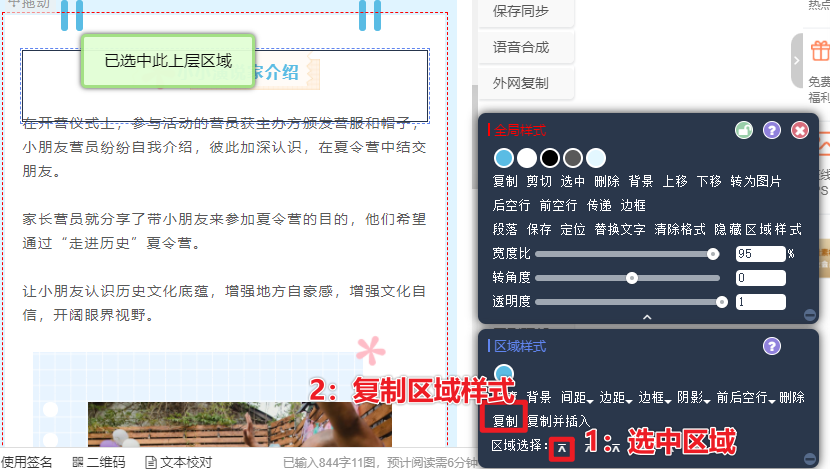Open the 边距 dropdown
830x469 pixels.
(x=616, y=397)
